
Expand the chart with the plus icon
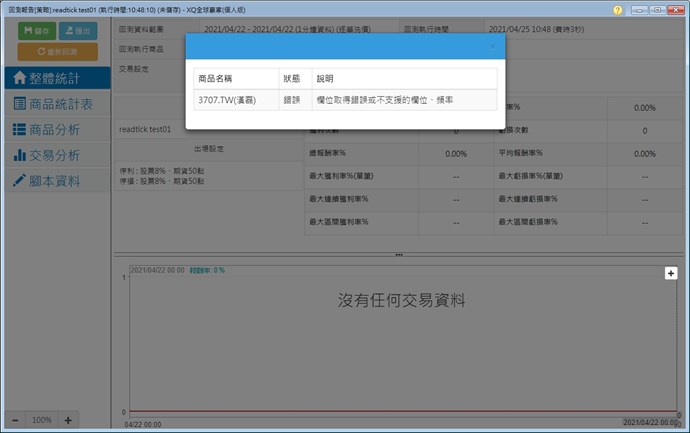point(672,273)
